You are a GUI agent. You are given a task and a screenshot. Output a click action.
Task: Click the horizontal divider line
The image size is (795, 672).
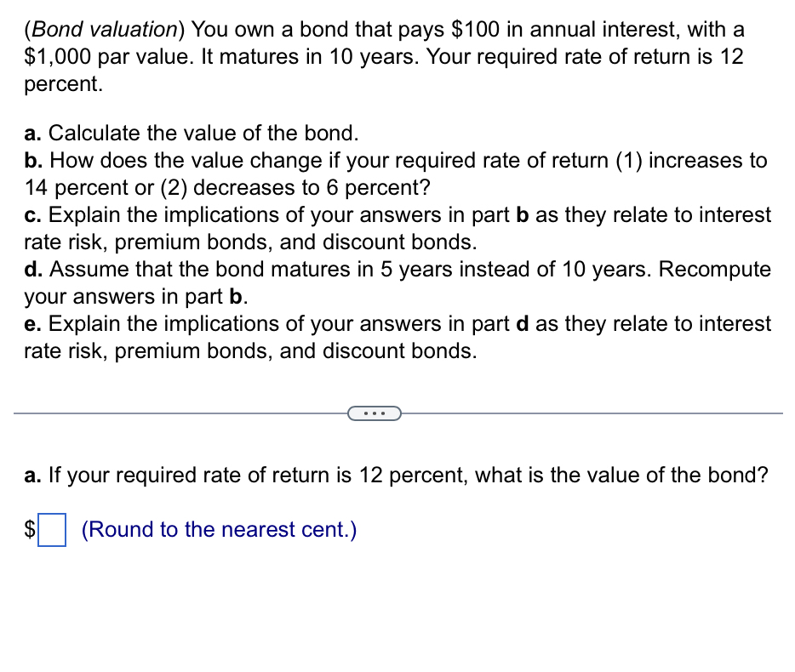click(170, 413)
